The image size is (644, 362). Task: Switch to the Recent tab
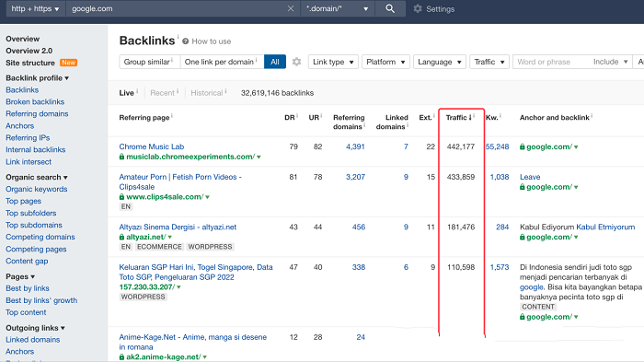[163, 93]
